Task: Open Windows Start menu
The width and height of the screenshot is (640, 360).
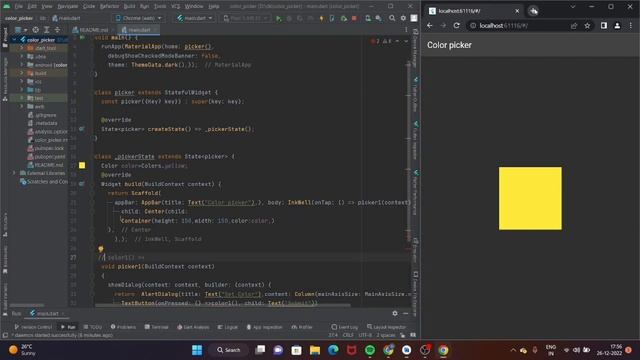Action: (x=197, y=350)
